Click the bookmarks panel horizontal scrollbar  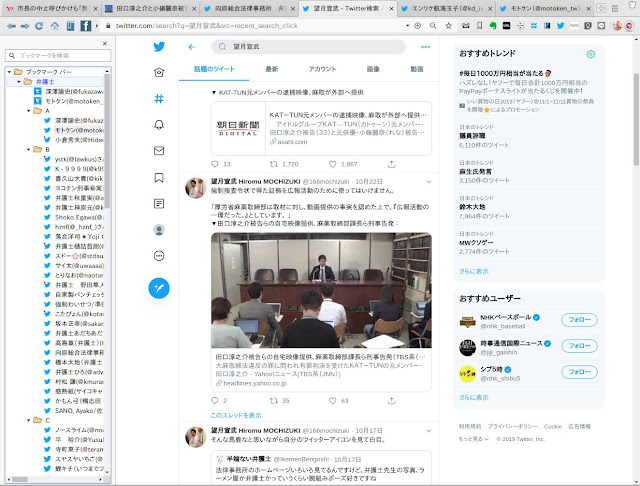tap(19, 479)
